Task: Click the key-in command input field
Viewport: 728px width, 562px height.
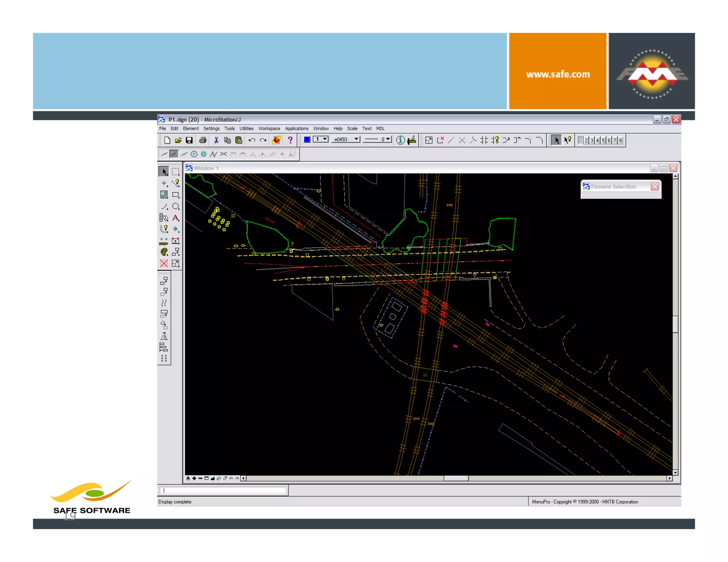Action: pyautogui.click(x=223, y=491)
